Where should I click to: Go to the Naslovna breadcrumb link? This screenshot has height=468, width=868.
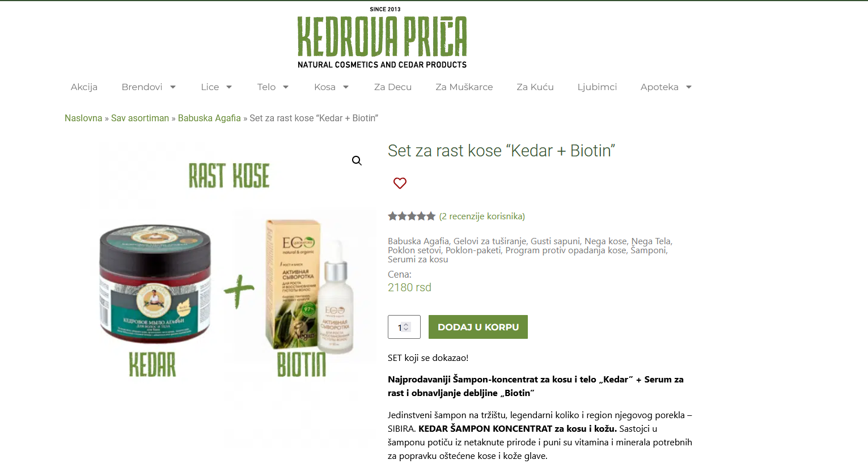tap(83, 118)
